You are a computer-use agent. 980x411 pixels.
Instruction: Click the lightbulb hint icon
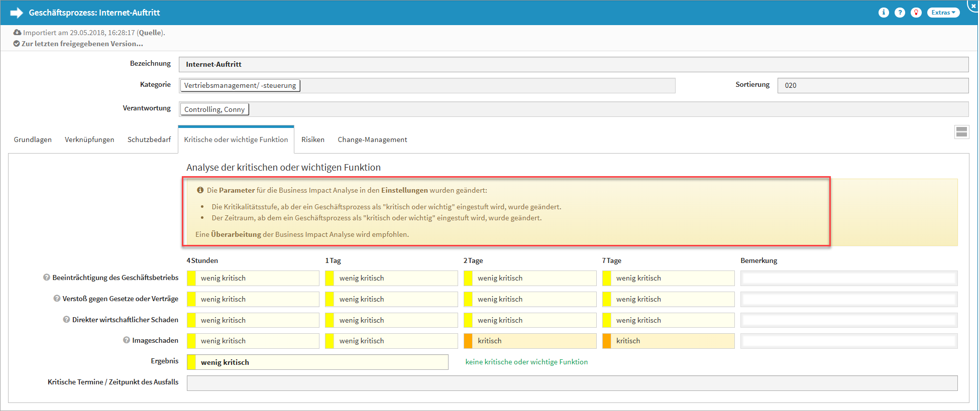[916, 13]
